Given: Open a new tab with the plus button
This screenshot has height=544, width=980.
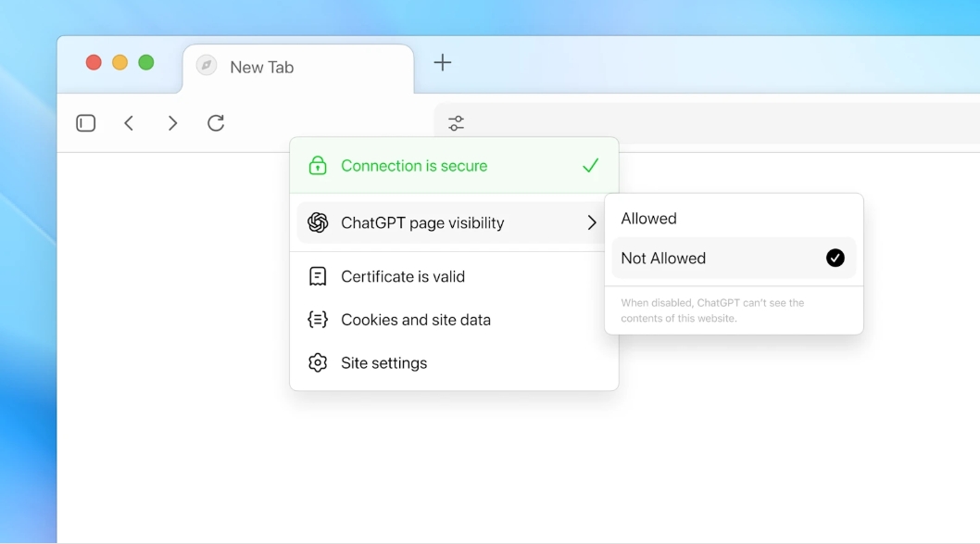Looking at the screenshot, I should (x=443, y=62).
